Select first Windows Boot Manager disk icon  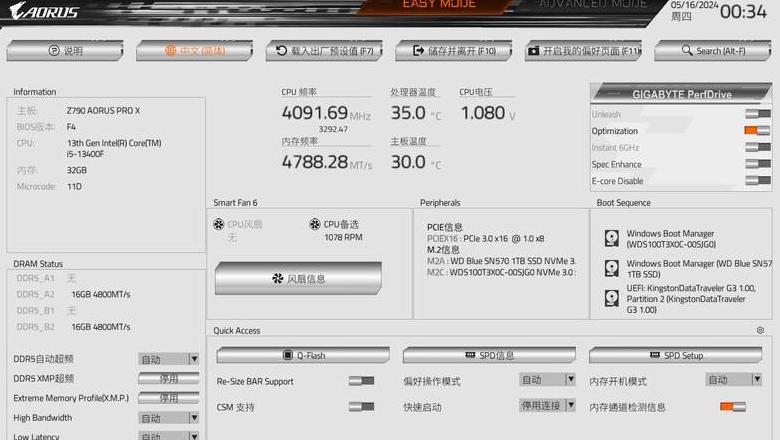coord(611,238)
